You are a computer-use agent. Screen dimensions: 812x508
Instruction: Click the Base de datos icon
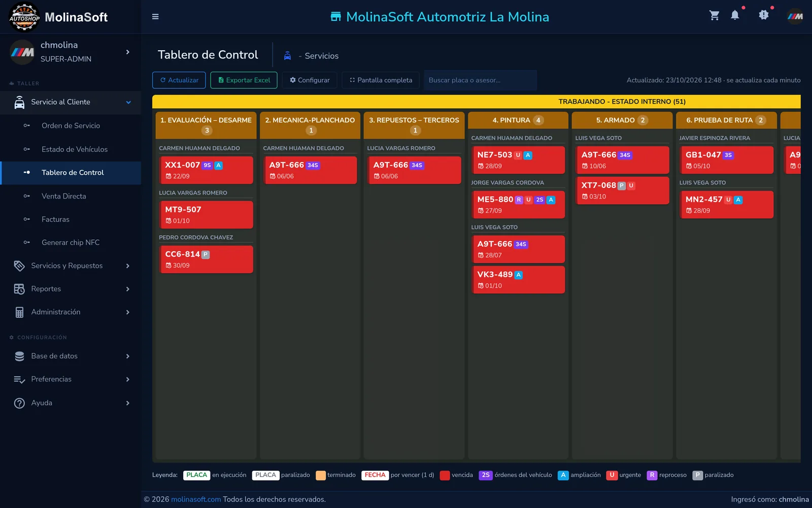[19, 356]
